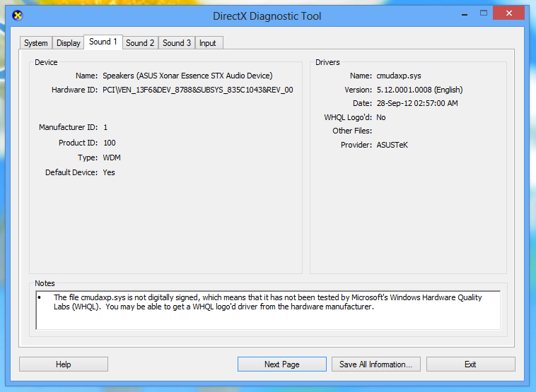Image resolution: width=536 pixels, height=392 pixels.
Task: Click Save All Information button
Action: tap(375, 364)
